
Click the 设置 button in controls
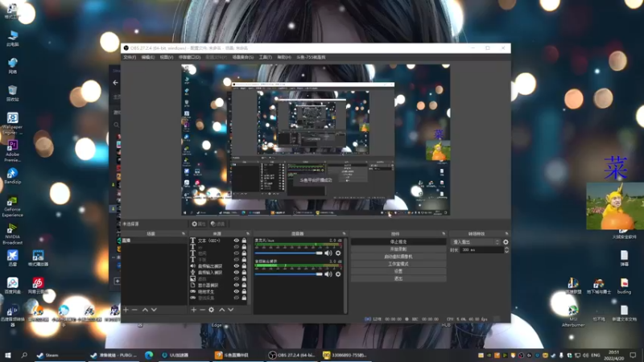coord(398,271)
